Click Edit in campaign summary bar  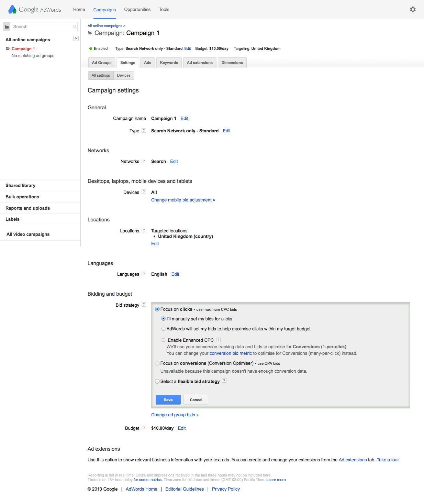coord(188,48)
